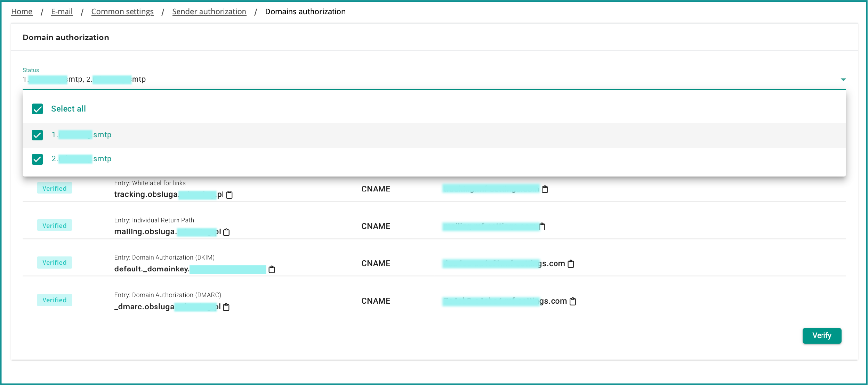868x385 pixels.
Task: Click the Verified badge for DMARC entry
Action: click(x=55, y=300)
